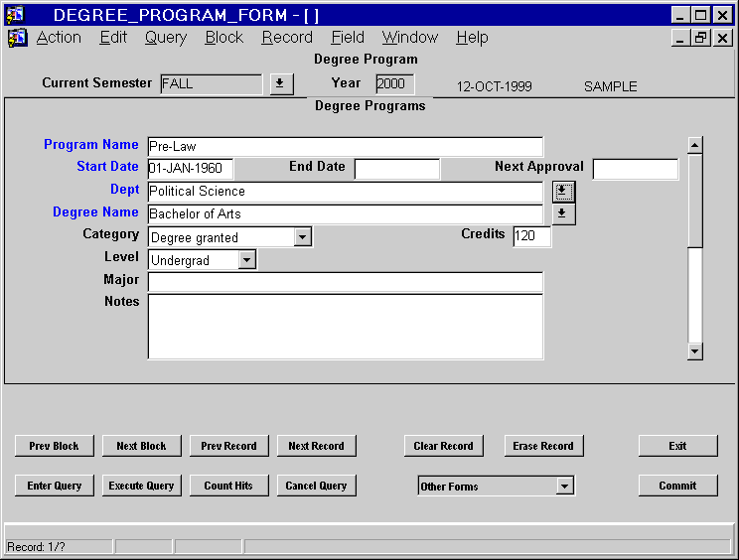739x560 pixels.
Task: Run the Execute Query button
Action: (x=141, y=486)
